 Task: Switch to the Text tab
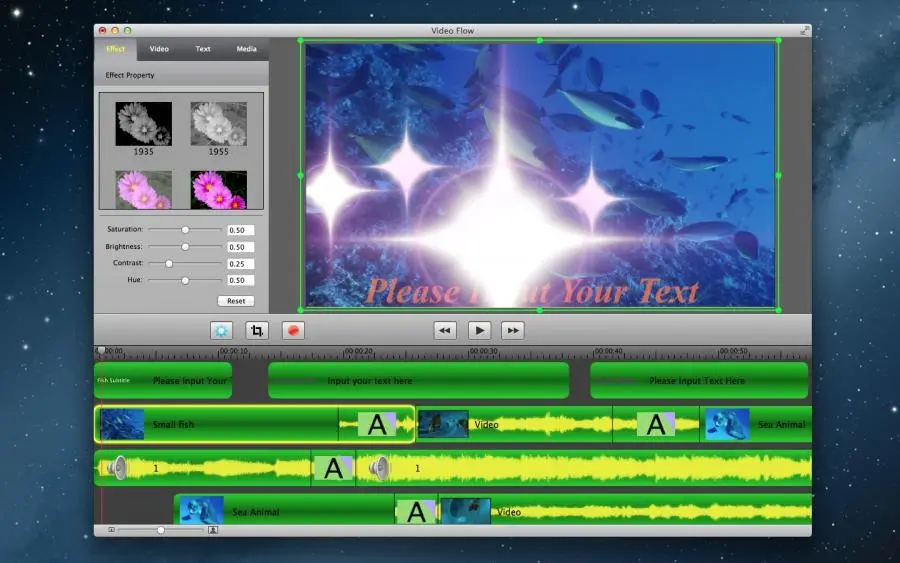[x=203, y=49]
